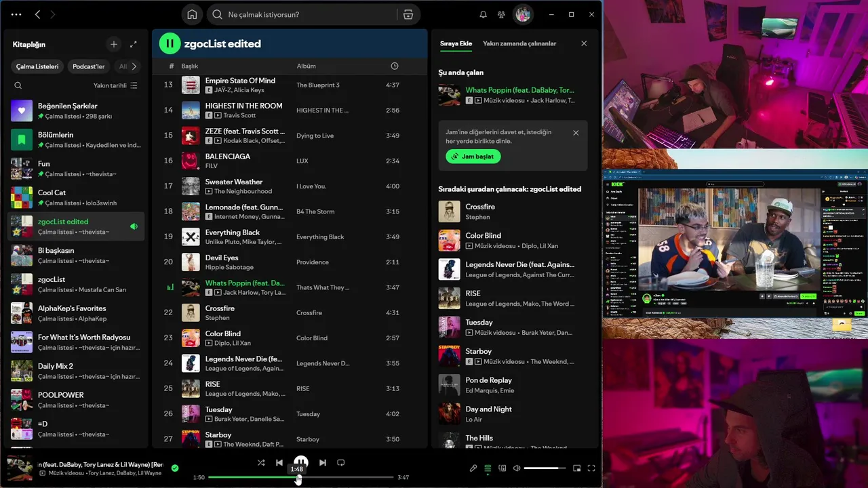
Task: Open AlphaKep's Favorites playlist
Action: coord(76,313)
